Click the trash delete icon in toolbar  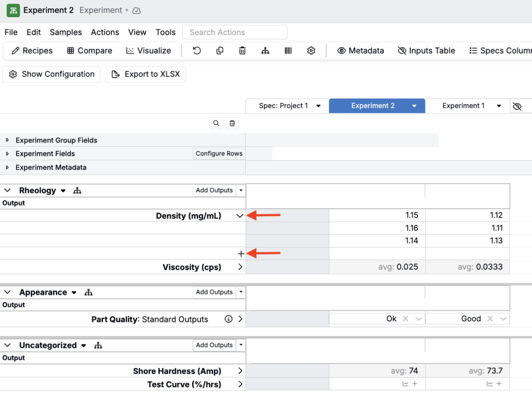pos(242,50)
